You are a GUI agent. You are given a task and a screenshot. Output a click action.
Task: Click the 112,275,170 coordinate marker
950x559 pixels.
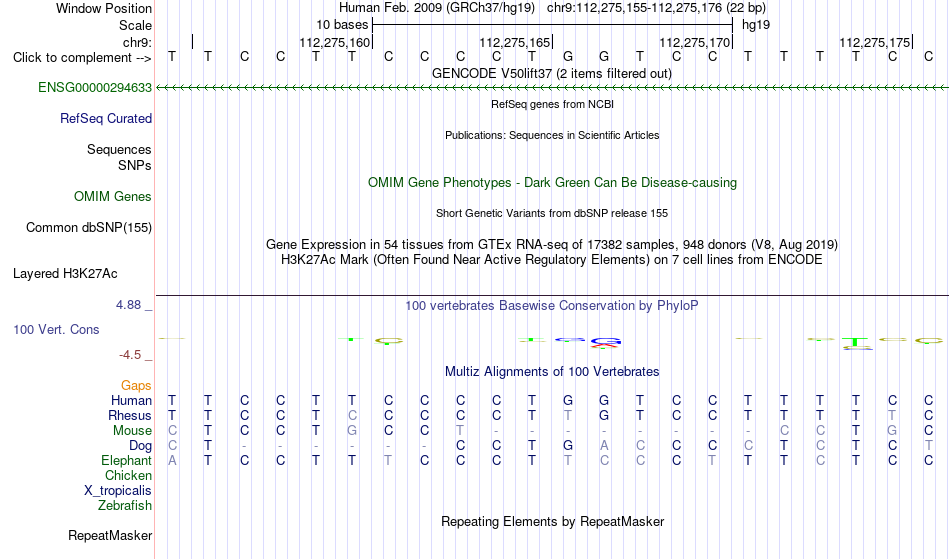pos(694,42)
